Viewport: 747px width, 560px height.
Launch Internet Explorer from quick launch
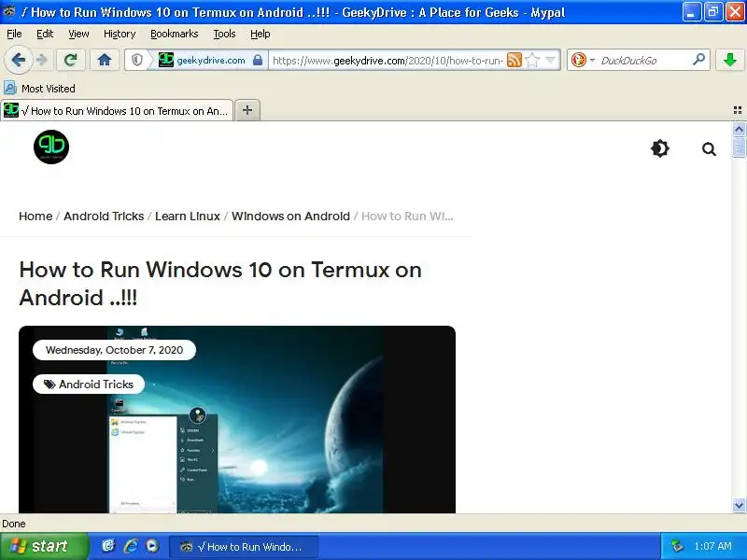pyautogui.click(x=131, y=546)
